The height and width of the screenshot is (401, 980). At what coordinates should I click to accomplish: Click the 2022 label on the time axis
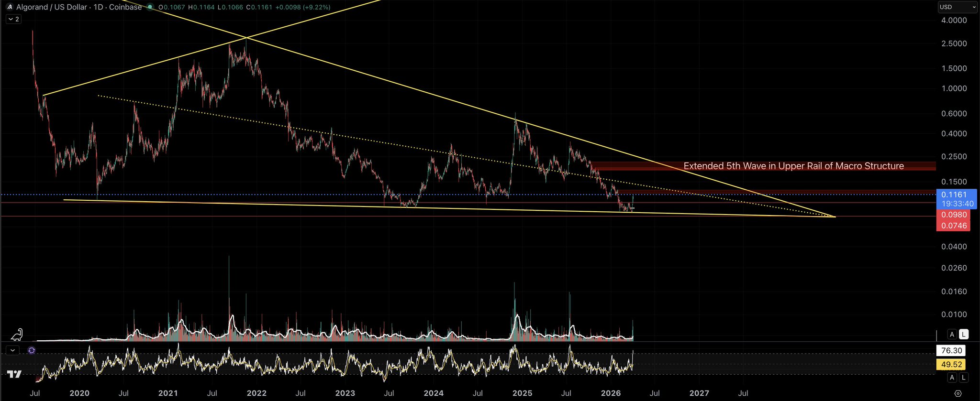[x=256, y=393]
